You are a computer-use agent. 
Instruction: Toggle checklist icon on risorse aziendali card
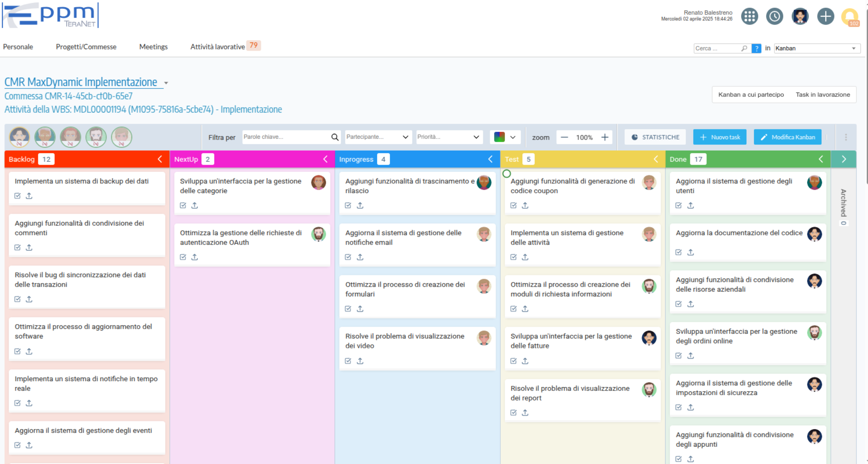(x=679, y=304)
